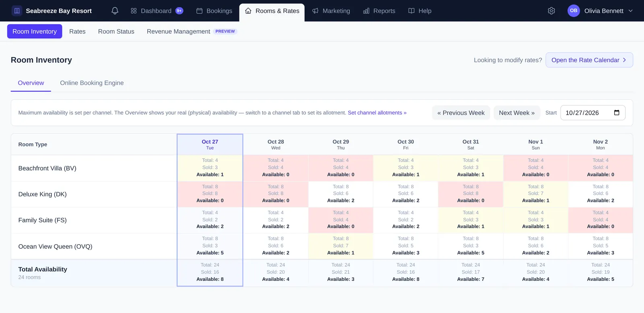This screenshot has width=644, height=313.
Task: Click Beachfront Villa cell for Oct 27
Action: pos(210,167)
